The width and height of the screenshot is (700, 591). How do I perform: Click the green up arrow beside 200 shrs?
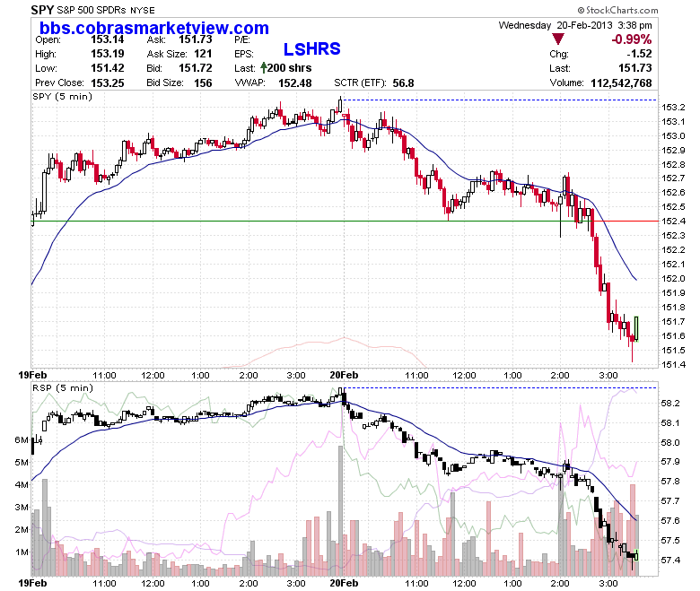(263, 68)
